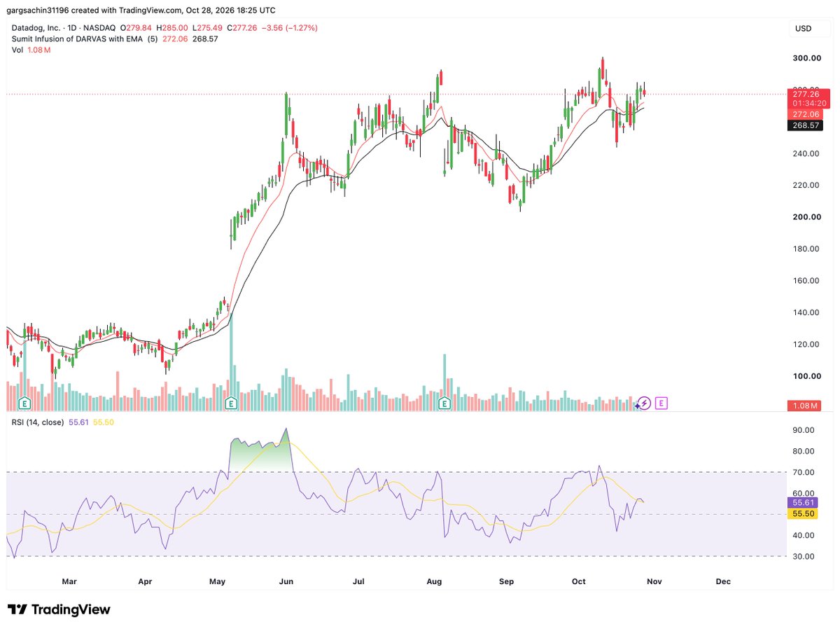
Task: Select the RSI (14, close) indicator legend
Action: pos(37,422)
